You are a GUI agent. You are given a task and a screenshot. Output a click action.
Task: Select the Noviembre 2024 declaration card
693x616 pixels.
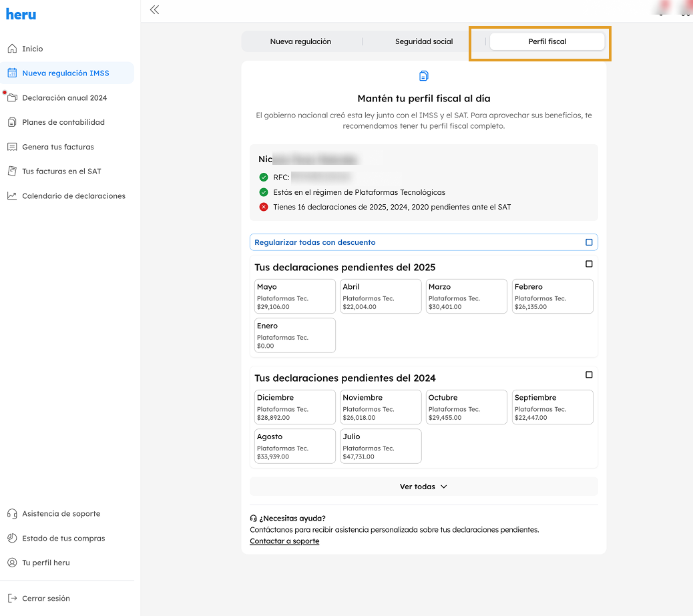[381, 407]
